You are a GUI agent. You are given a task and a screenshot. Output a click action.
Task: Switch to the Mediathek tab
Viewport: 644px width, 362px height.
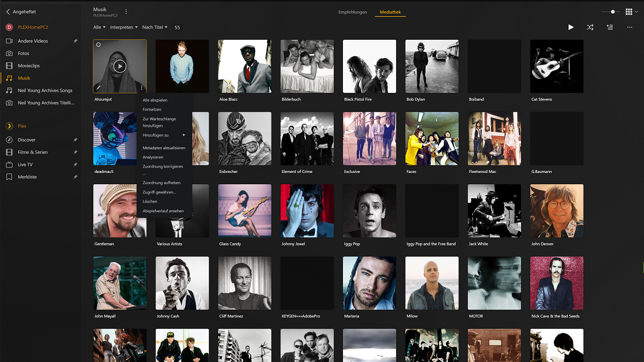[x=390, y=12]
